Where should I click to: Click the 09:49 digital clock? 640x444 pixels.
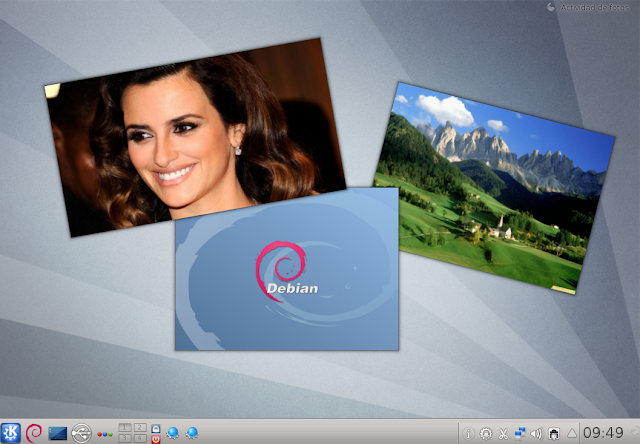click(603, 433)
